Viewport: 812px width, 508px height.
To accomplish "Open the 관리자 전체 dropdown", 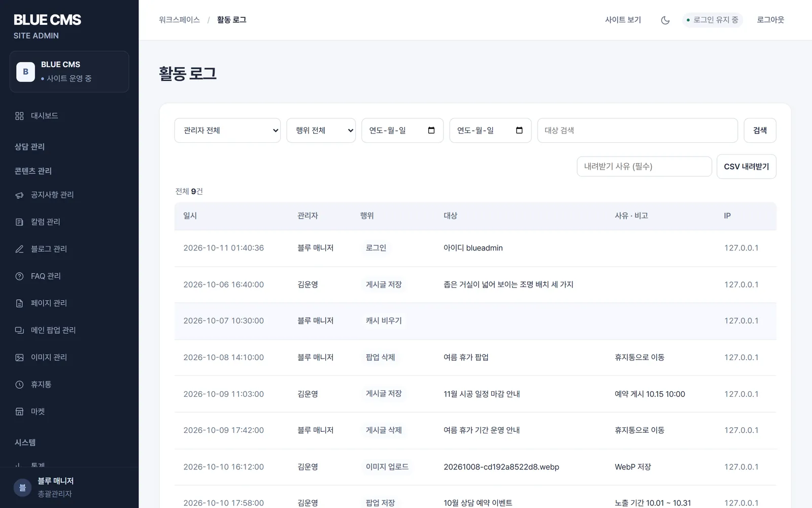I will (227, 131).
